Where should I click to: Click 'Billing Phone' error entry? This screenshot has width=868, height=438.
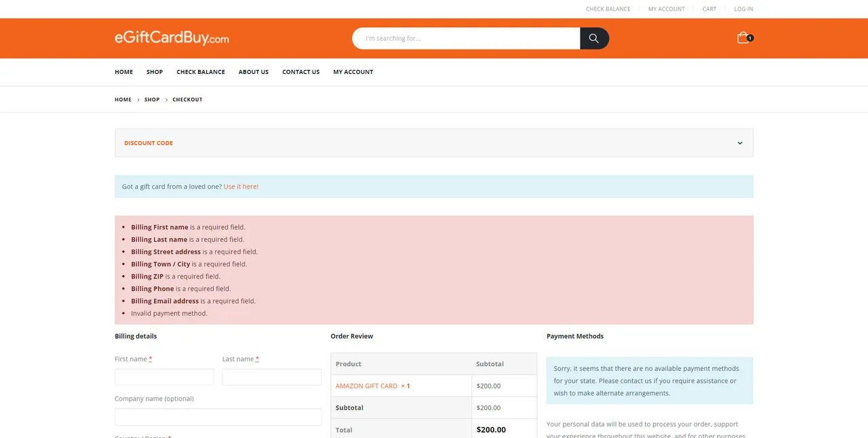pyautogui.click(x=181, y=288)
